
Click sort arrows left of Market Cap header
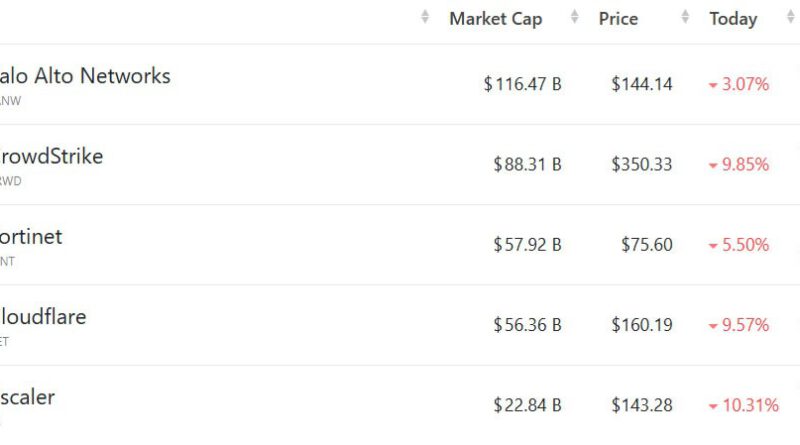pyautogui.click(x=425, y=17)
